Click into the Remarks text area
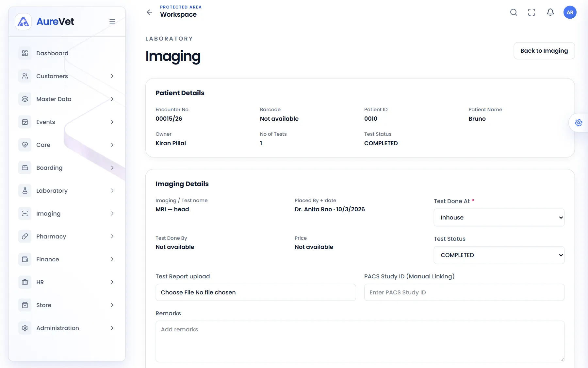588x368 pixels. click(360, 341)
